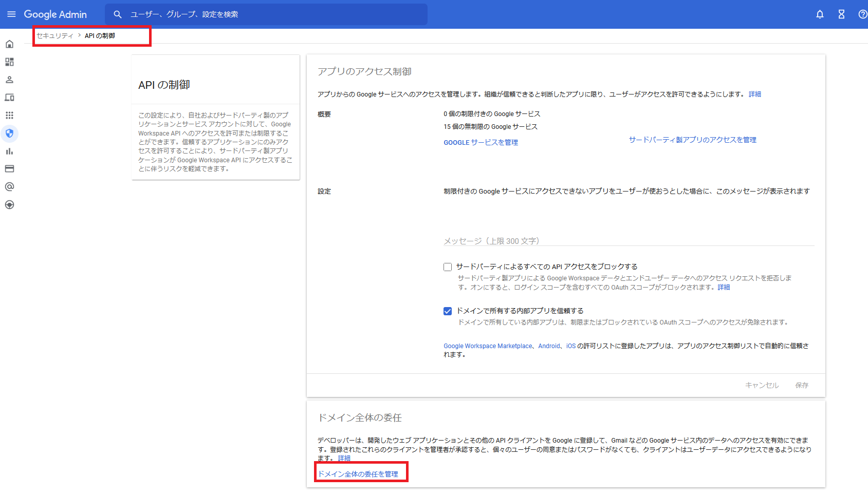Viewport: 868px width, 495px height.
Task: Open the help question mark icon
Action: coord(863,14)
